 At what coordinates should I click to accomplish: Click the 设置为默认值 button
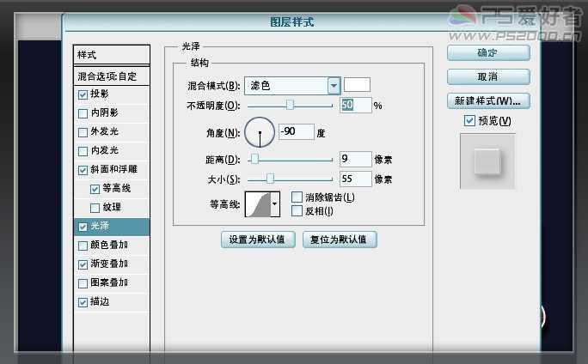(x=258, y=240)
